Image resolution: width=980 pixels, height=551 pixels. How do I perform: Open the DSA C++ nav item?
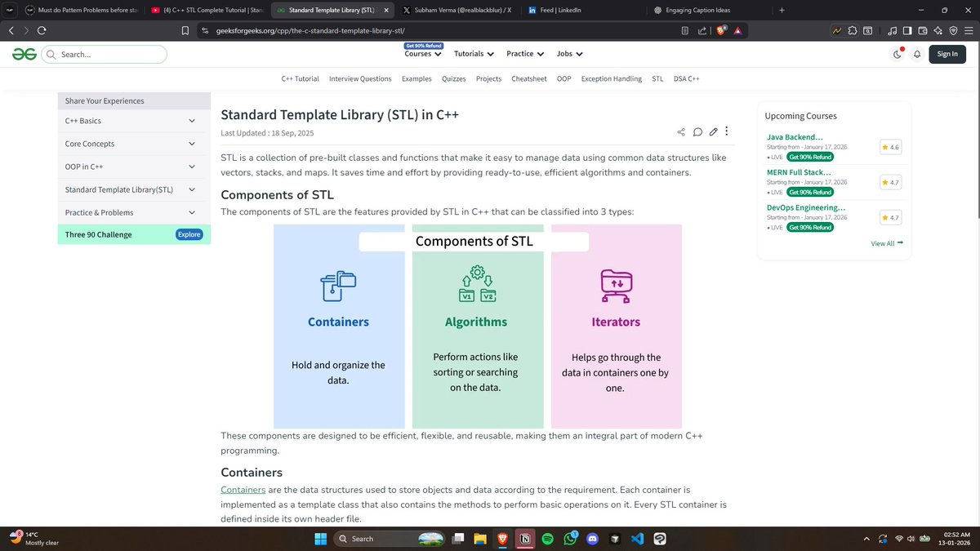click(687, 79)
